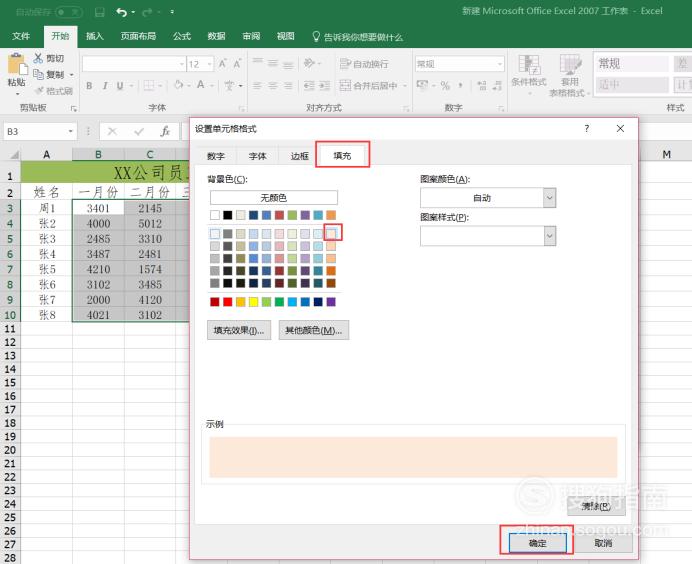The image size is (692, 564).
Task: Toggle the AutoSave switch
Action: [x=68, y=12]
